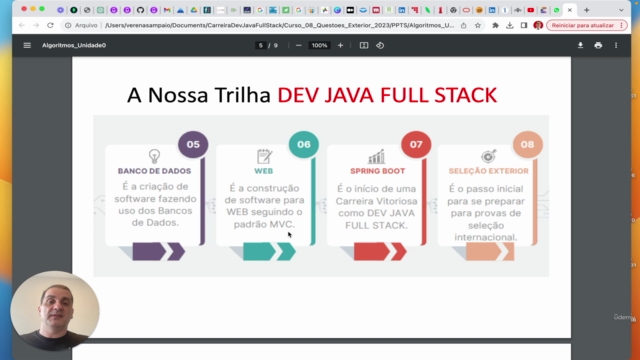Edit the current page number field

point(261,45)
